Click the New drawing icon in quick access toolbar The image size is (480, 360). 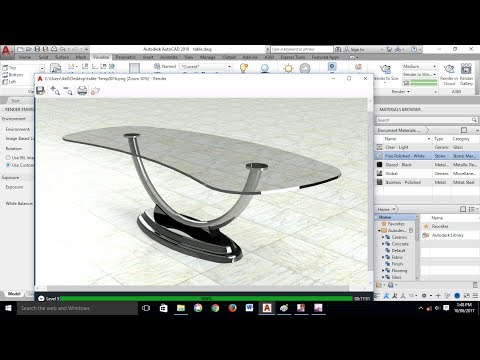pyautogui.click(x=20, y=49)
